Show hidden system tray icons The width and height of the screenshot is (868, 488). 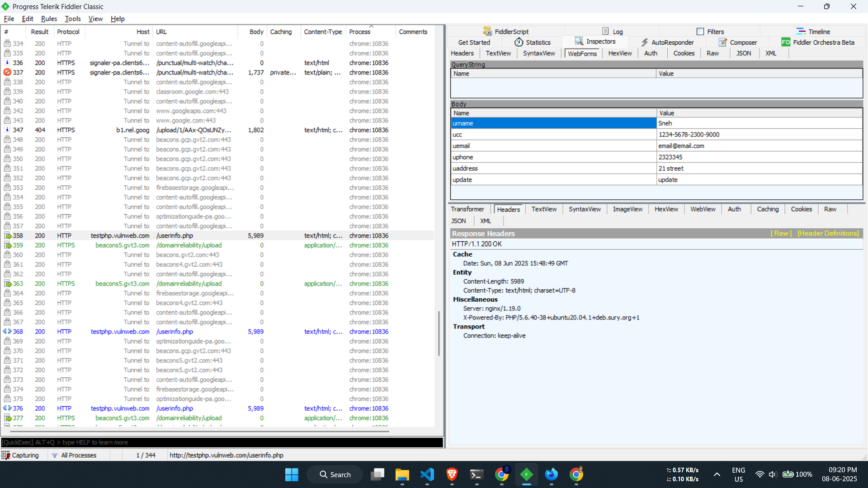717,474
